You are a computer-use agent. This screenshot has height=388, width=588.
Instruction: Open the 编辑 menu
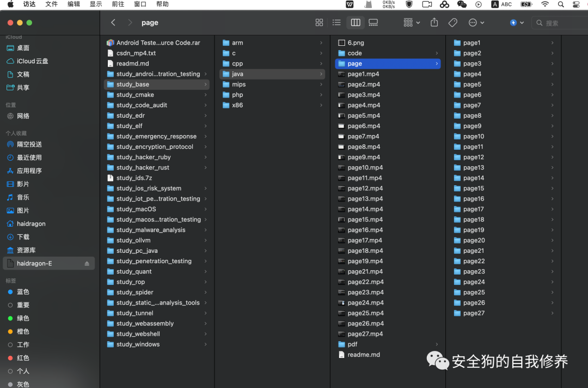pos(73,4)
